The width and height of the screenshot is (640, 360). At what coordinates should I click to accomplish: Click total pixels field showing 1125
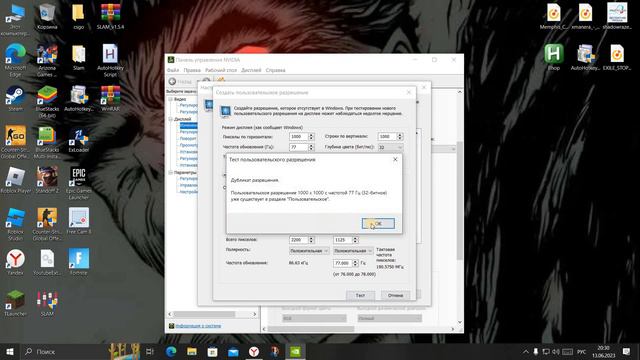pos(343,240)
